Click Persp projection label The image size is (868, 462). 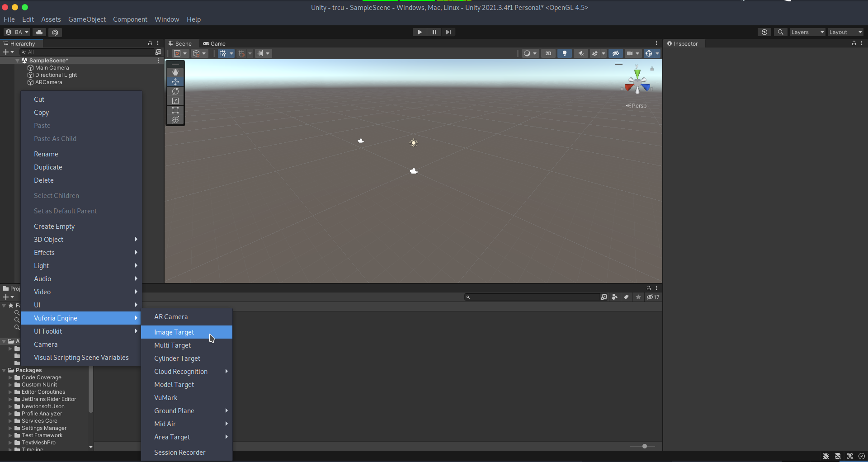pos(637,106)
